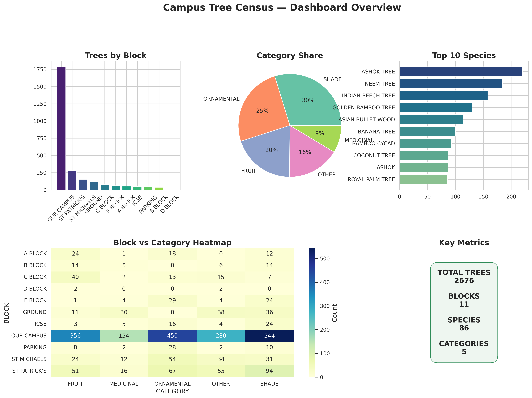Click heatmap cell 94 in ST PATRICK'S row
This screenshot has height=398, width=532.
point(269,371)
